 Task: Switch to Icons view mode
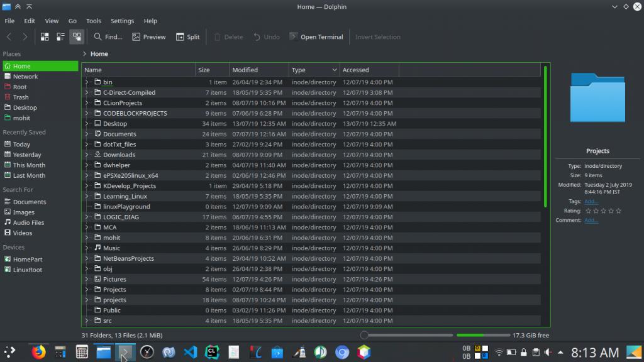45,37
